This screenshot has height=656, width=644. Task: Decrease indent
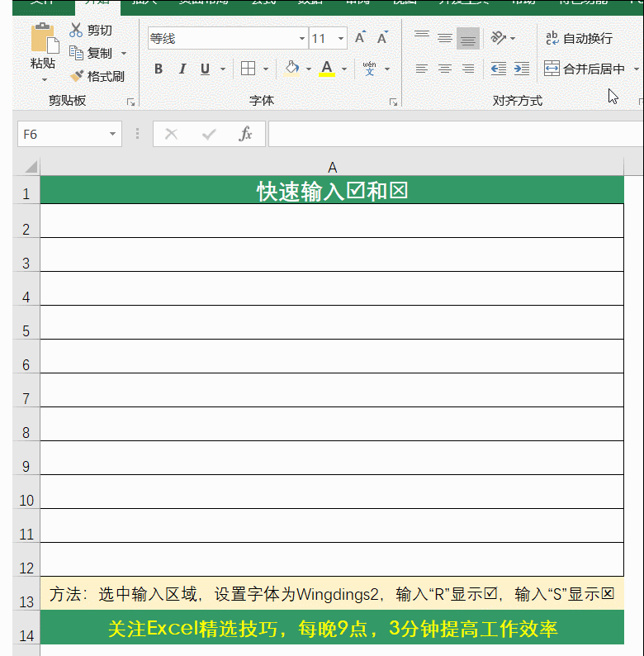pos(499,69)
